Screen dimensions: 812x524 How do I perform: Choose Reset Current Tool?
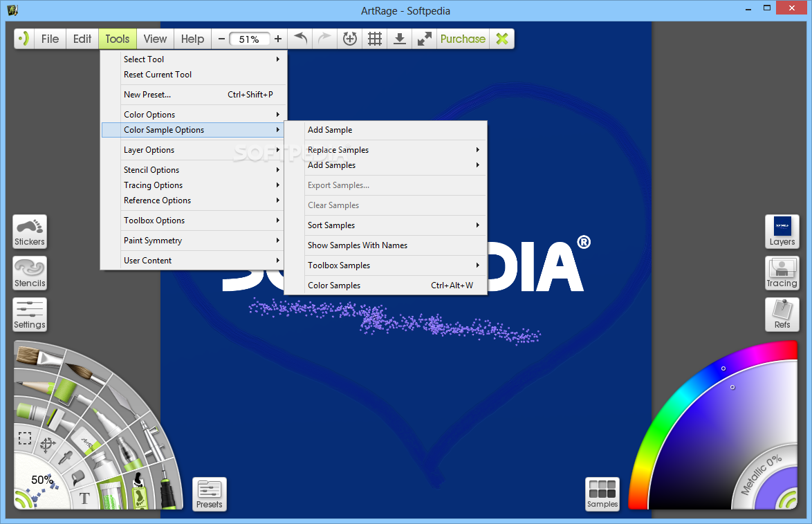(194, 75)
